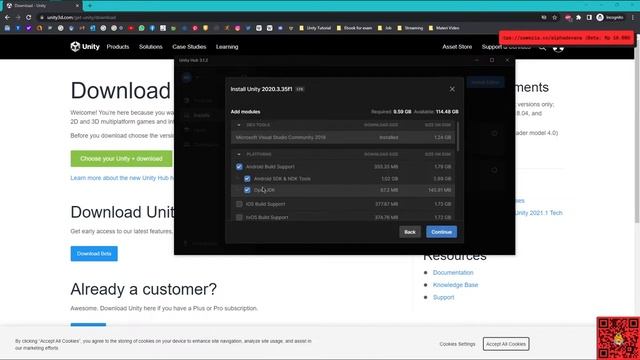Open the browser Extensions puzzle icon

pyautogui.click(x=578, y=18)
